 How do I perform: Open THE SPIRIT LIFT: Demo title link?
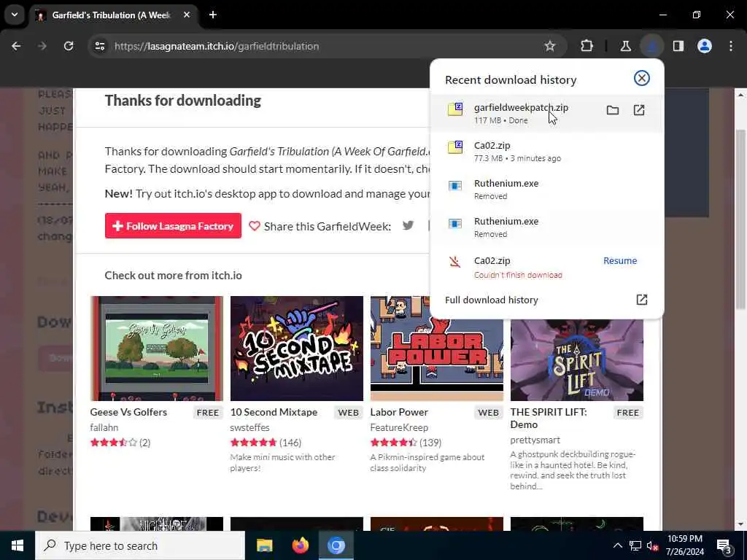coord(549,418)
